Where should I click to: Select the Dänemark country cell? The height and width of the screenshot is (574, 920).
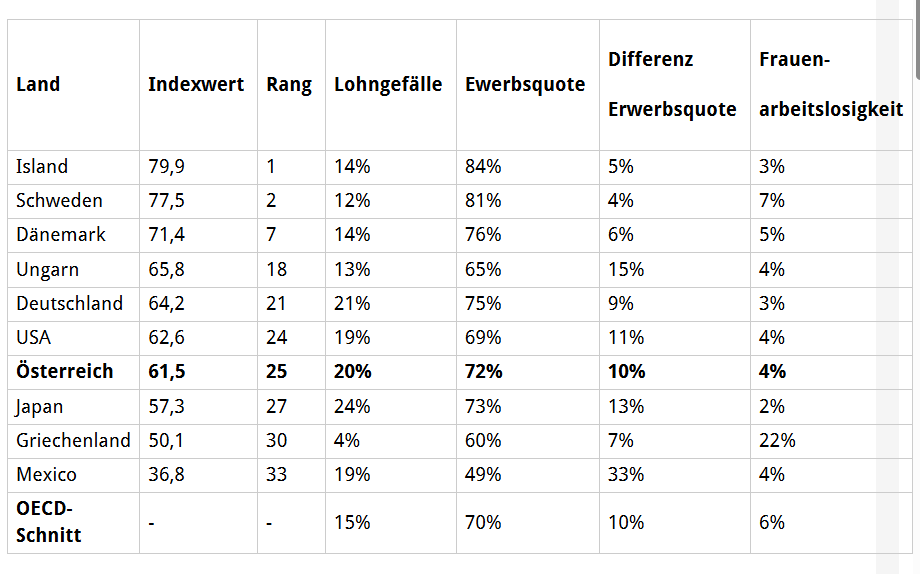point(61,235)
